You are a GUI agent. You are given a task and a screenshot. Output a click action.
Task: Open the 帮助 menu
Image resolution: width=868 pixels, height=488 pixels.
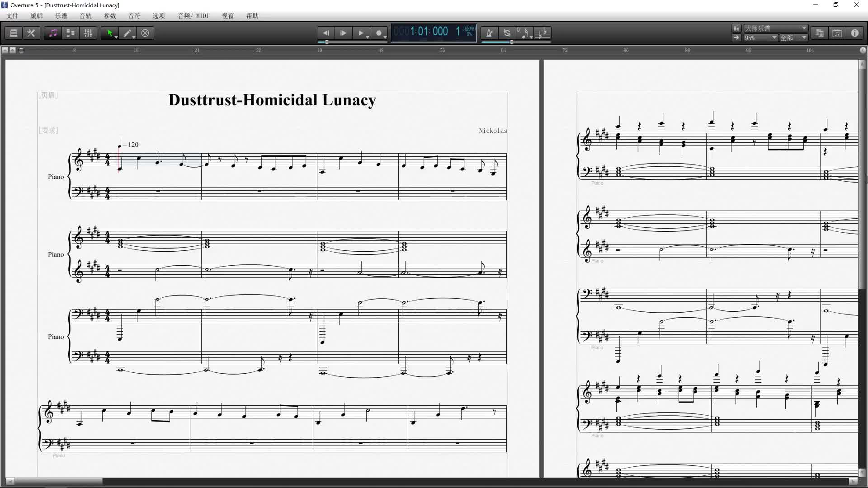click(252, 16)
